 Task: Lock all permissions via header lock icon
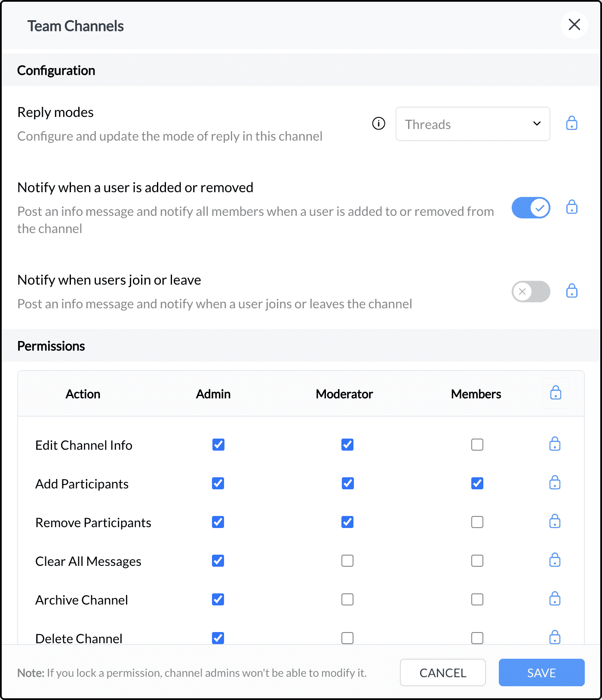click(x=556, y=393)
